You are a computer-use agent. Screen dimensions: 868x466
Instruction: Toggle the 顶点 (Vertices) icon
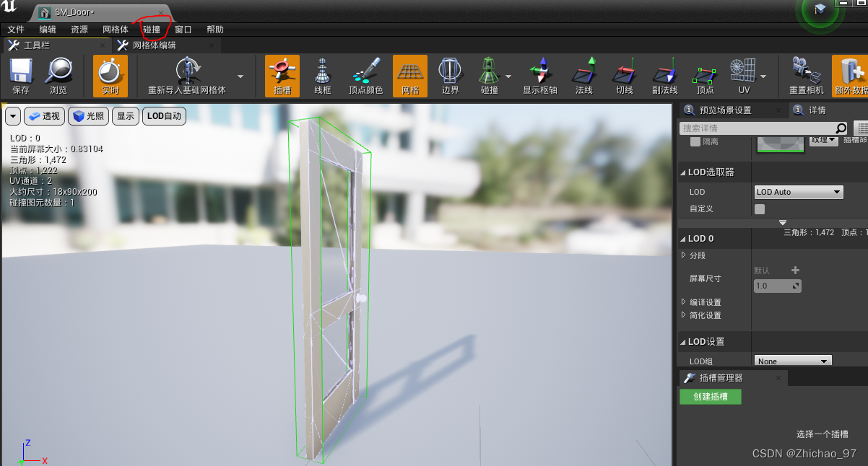pos(705,76)
